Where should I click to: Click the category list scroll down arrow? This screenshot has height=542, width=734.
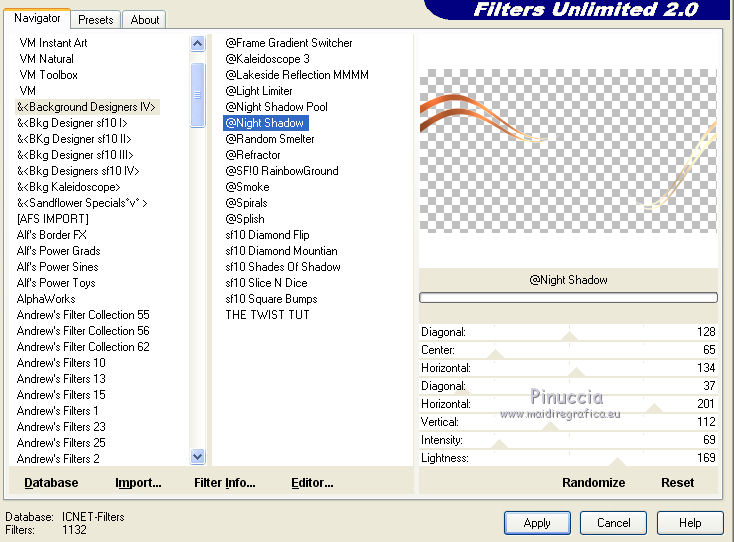[198, 456]
